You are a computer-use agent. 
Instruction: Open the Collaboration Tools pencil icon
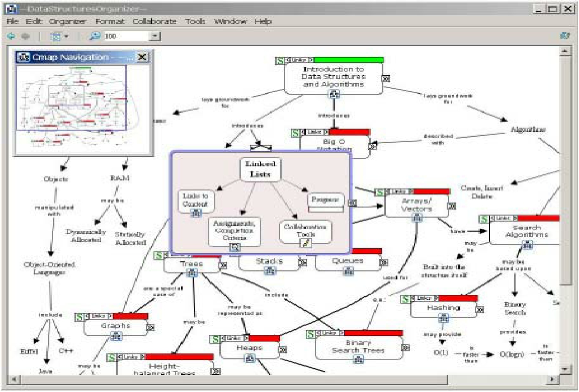(306, 243)
